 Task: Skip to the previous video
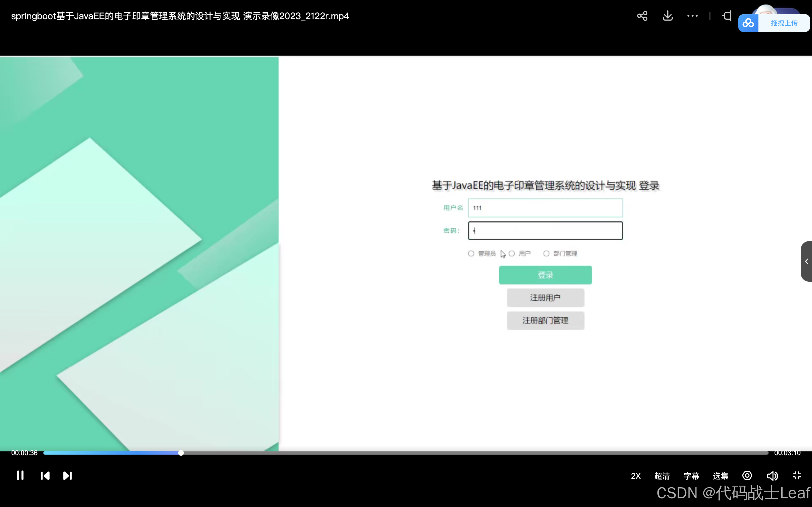coord(45,475)
